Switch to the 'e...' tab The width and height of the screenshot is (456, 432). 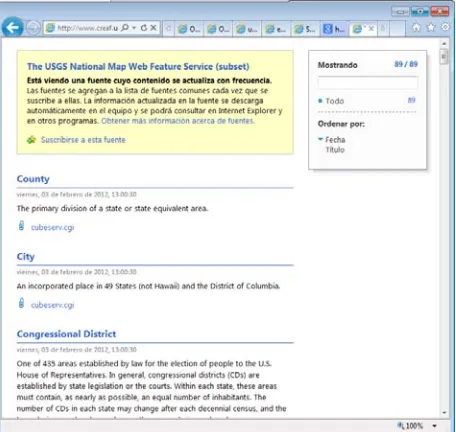click(276, 29)
